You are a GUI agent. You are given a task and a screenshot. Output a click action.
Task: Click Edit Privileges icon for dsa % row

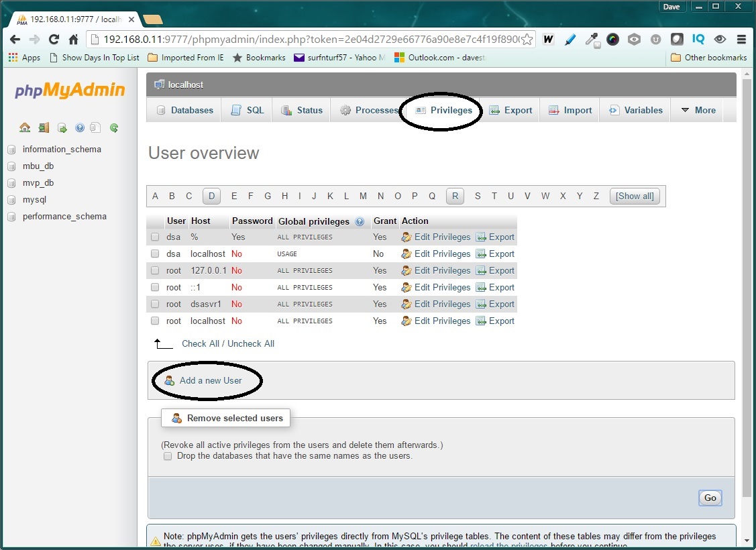[x=407, y=237]
